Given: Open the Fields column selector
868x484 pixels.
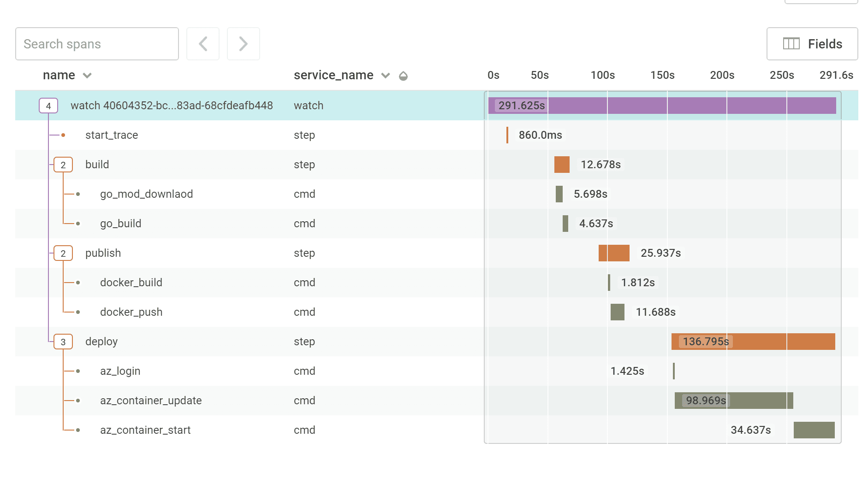Looking at the screenshot, I should (x=812, y=44).
